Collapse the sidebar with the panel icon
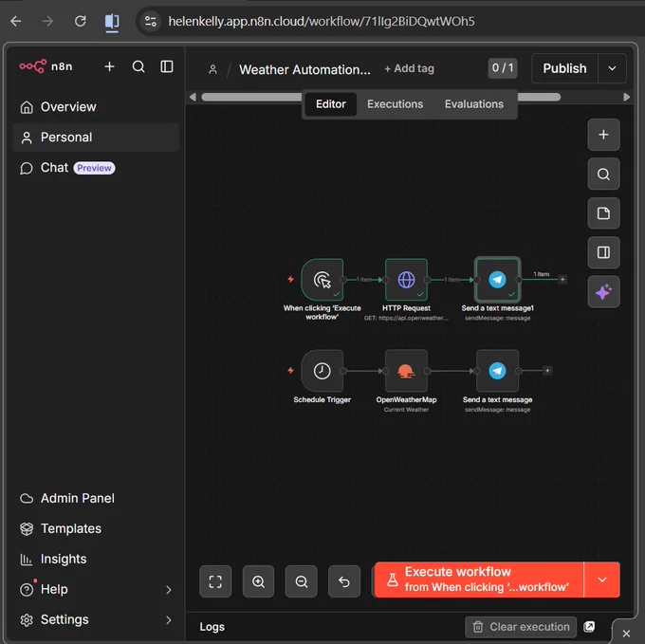 [167, 66]
